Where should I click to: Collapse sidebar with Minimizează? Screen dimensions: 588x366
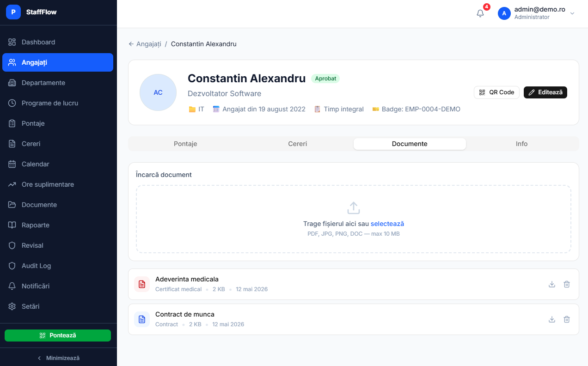tap(58, 358)
